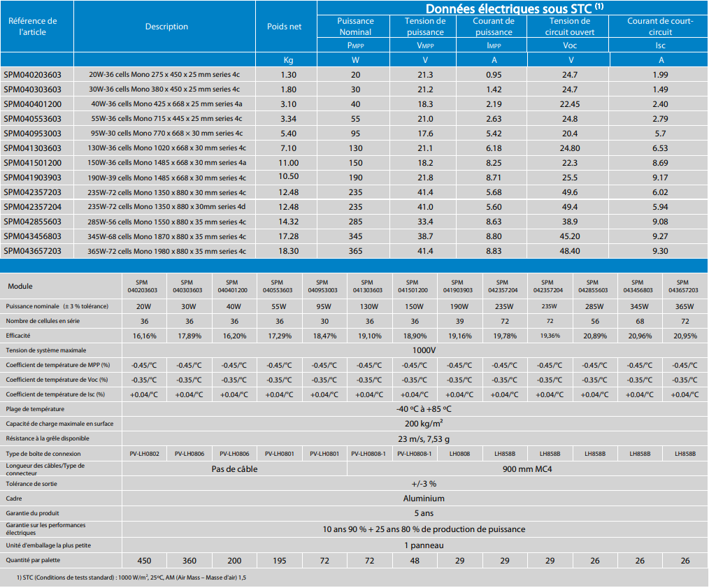Screen dimensions: 709x588
Task: Click the 'Courant de court-circuit' header
Action: 660,27
